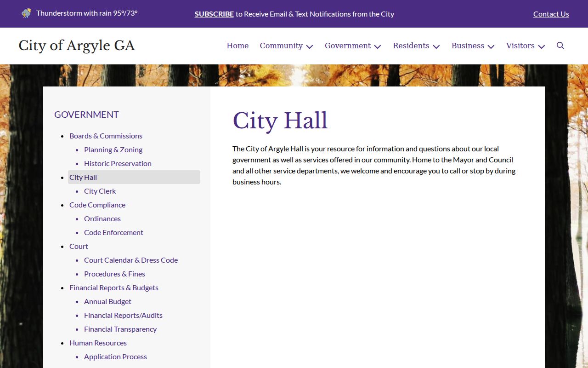Click the weather text Thunderstorm with rain
The image size is (588, 368).
[x=74, y=13]
